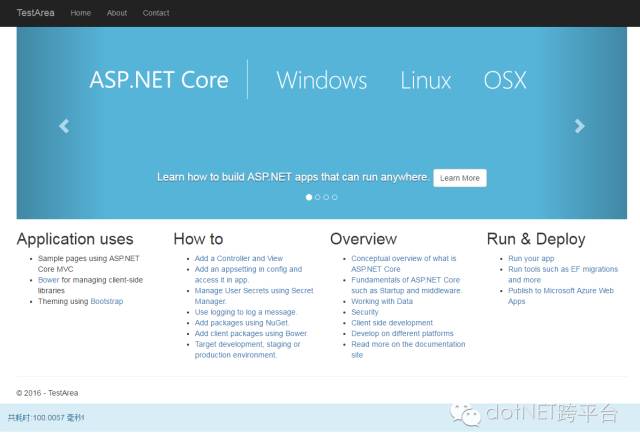Select the second carousel indicator dot

318,197
